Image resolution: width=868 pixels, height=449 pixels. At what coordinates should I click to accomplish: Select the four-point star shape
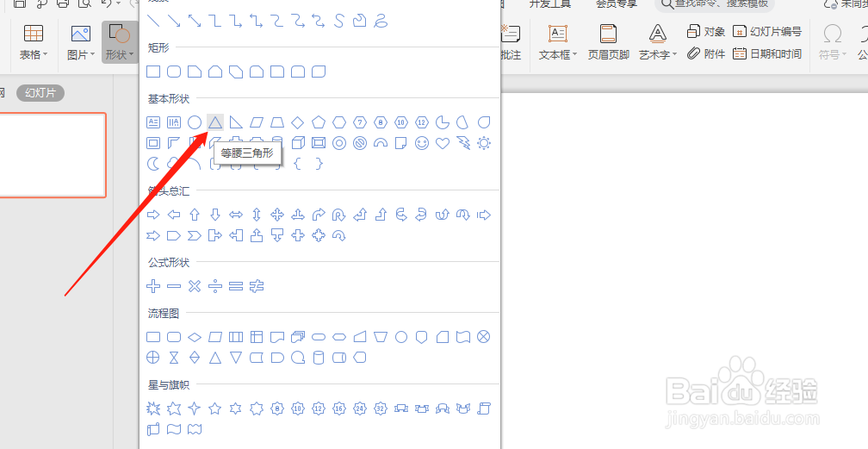coord(195,408)
